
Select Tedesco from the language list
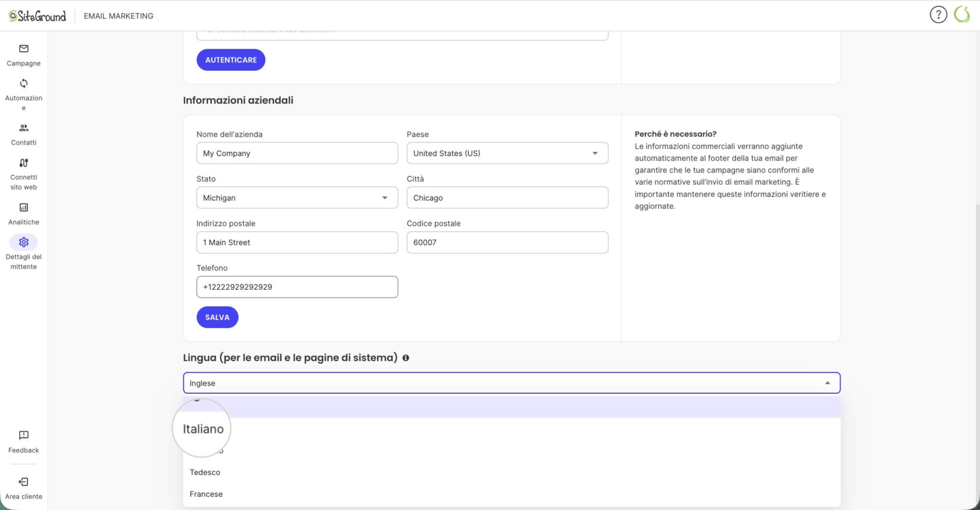(511, 473)
